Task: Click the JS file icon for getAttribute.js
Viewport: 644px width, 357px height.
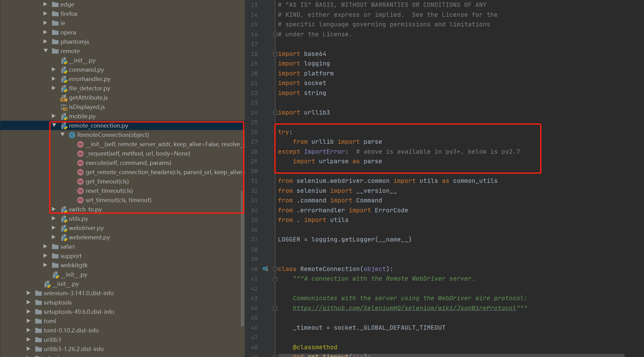Action: [x=64, y=98]
